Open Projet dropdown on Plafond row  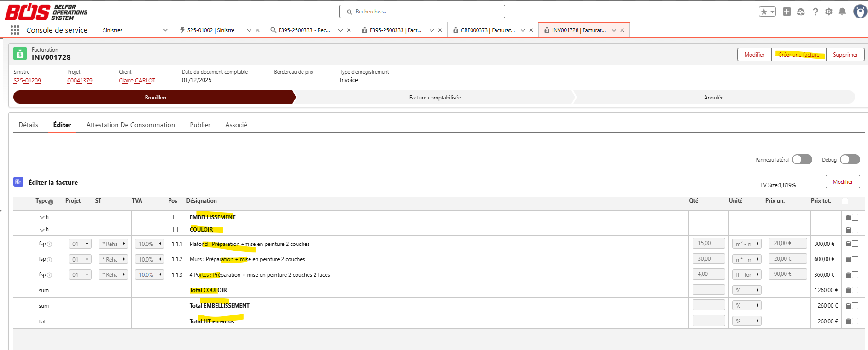click(80, 244)
